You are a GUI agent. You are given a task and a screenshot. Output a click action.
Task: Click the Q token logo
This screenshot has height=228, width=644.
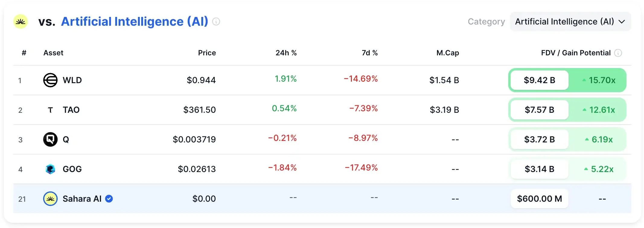coord(50,139)
